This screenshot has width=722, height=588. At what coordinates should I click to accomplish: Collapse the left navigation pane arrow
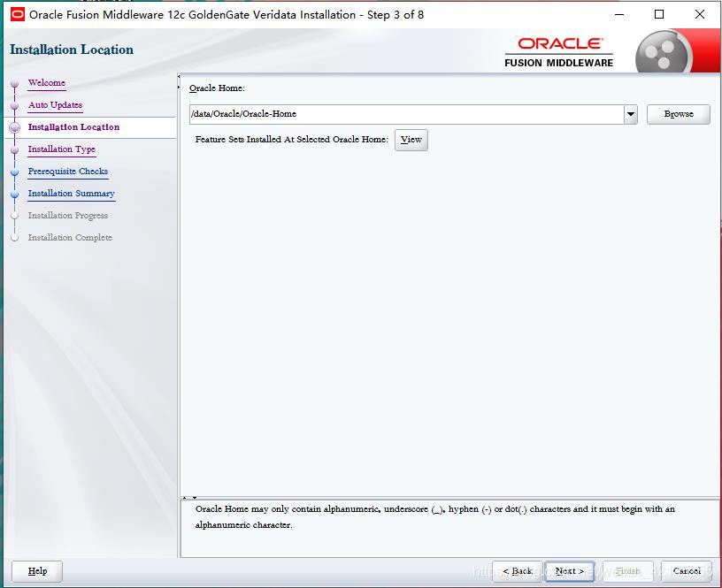tap(179, 76)
